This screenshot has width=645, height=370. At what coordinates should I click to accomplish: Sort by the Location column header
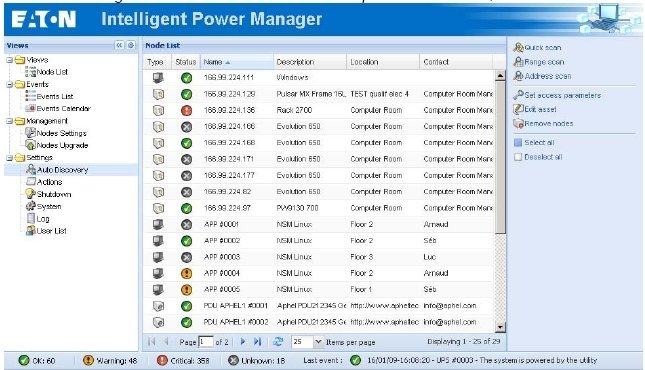click(x=383, y=62)
